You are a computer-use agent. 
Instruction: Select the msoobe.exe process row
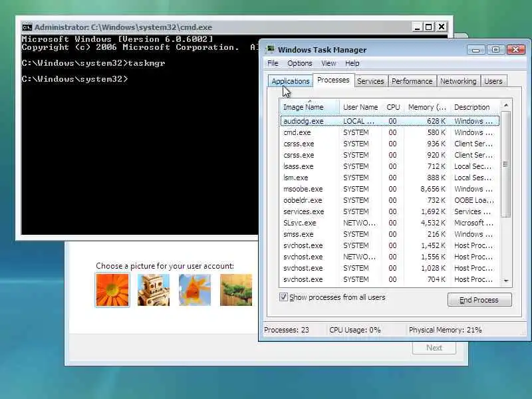tap(390, 189)
